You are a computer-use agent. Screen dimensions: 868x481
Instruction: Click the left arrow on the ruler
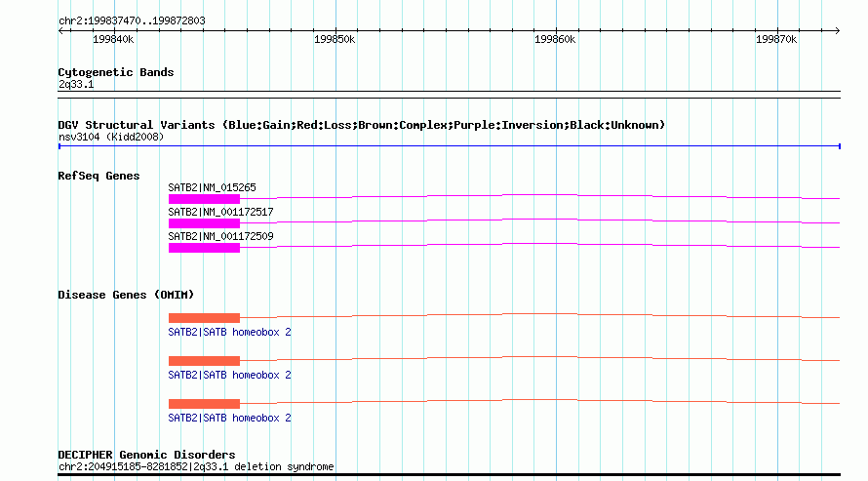tap(61, 30)
